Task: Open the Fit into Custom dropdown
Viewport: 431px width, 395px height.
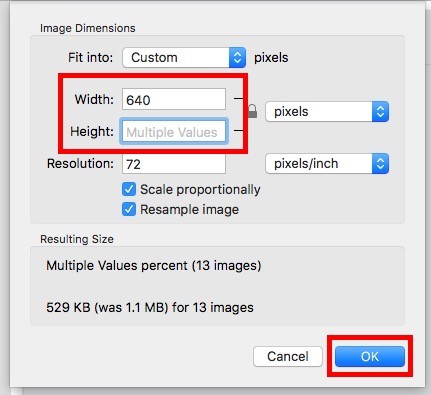Action: (184, 58)
